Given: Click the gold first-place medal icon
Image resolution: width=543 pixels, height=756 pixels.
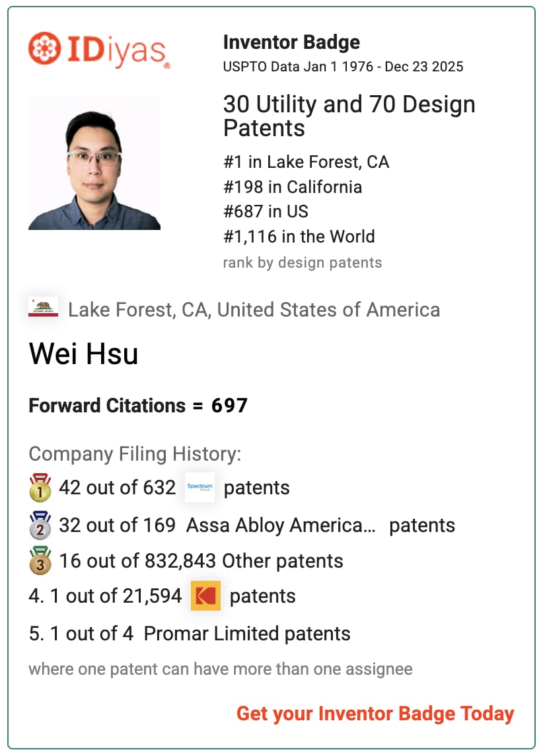Looking at the screenshot, I should coord(40,488).
